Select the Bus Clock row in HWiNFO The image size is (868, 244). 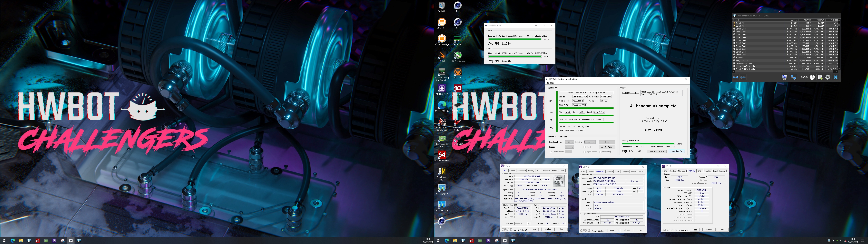[785, 58]
